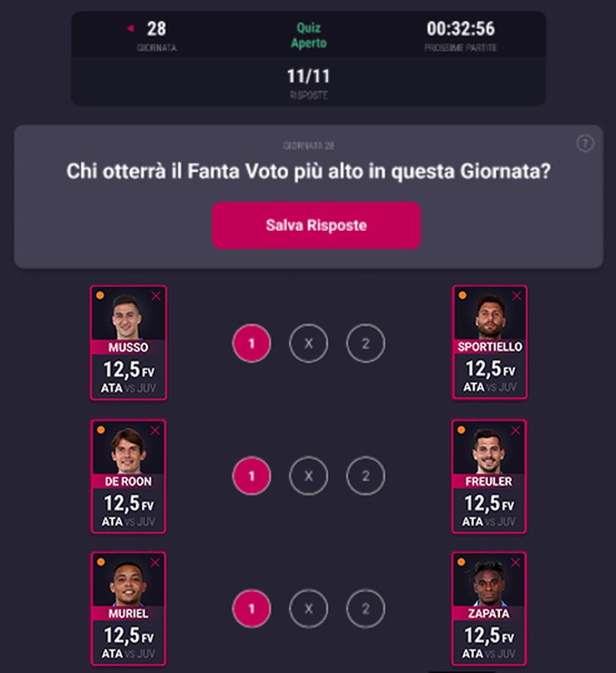Pick option 2 in the De Roon row
The height and width of the screenshot is (673, 616).
tap(365, 476)
